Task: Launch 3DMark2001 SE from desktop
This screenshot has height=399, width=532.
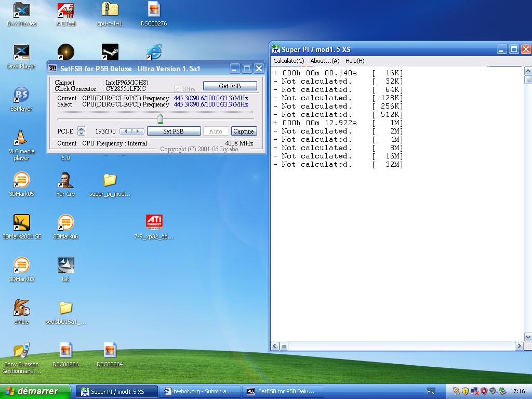Action: [x=22, y=227]
